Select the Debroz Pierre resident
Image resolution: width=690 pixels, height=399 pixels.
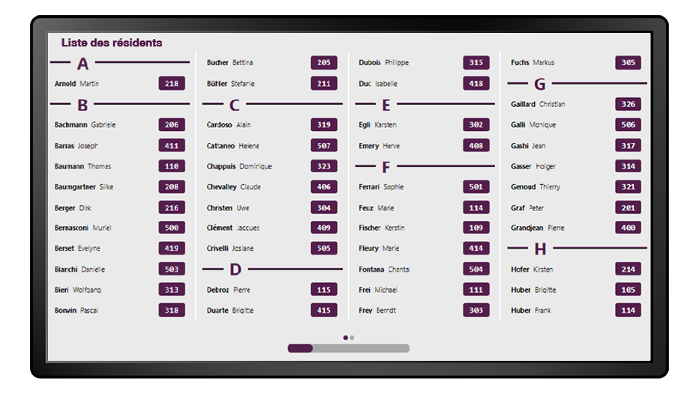(x=272, y=290)
